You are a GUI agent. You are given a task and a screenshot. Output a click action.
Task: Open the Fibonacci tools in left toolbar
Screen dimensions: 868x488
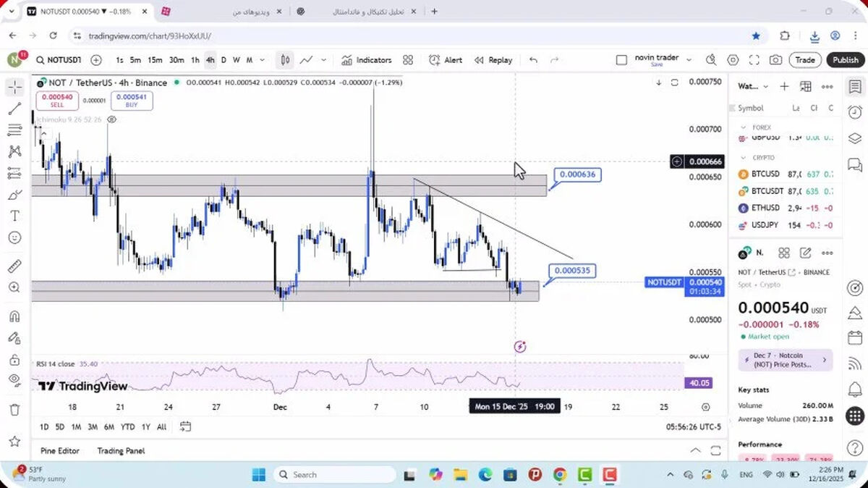pyautogui.click(x=14, y=130)
